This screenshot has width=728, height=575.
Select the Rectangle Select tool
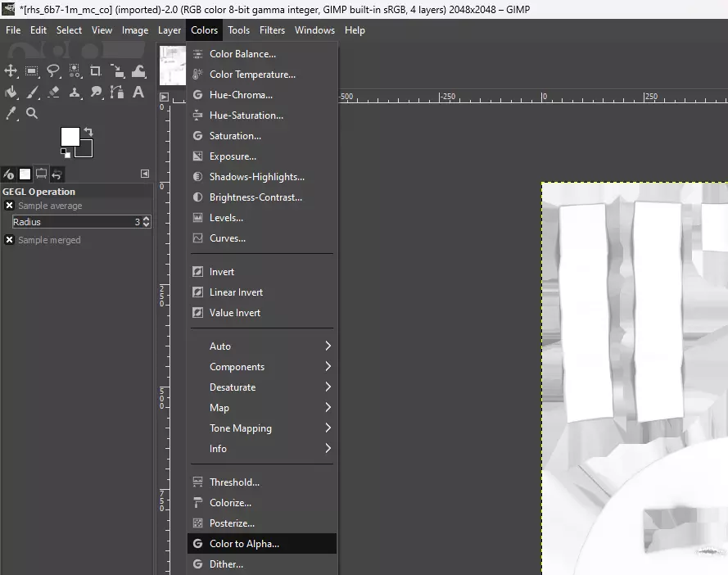click(x=32, y=71)
